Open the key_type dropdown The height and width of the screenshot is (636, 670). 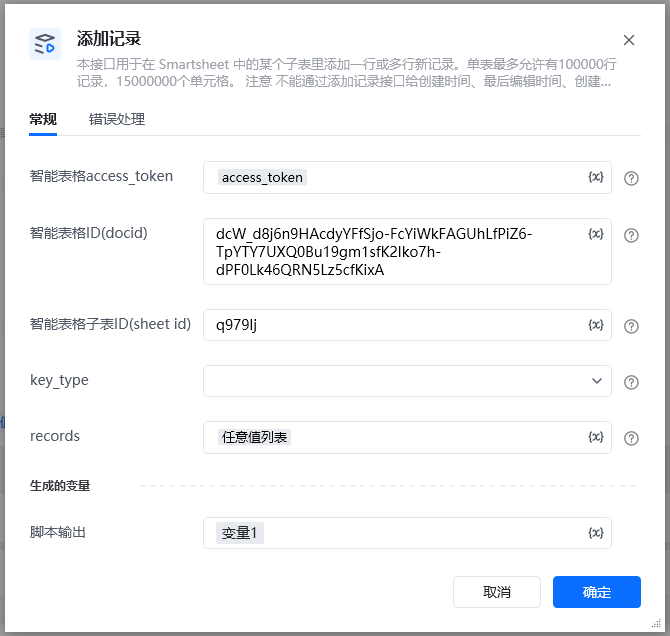click(x=407, y=381)
